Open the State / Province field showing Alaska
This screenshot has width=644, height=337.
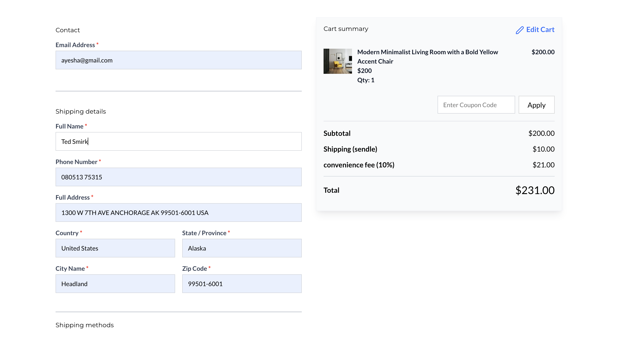click(x=242, y=248)
